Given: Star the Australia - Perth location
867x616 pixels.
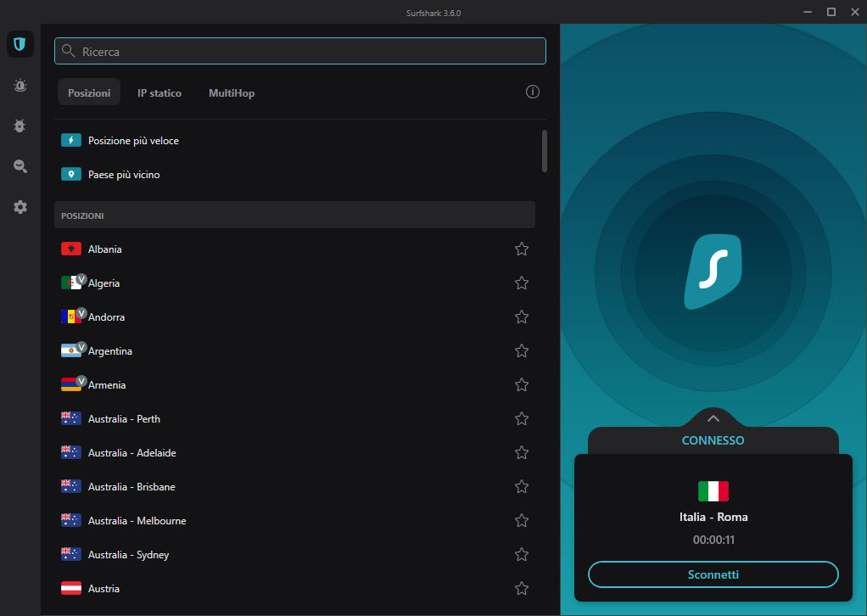Looking at the screenshot, I should tap(522, 418).
